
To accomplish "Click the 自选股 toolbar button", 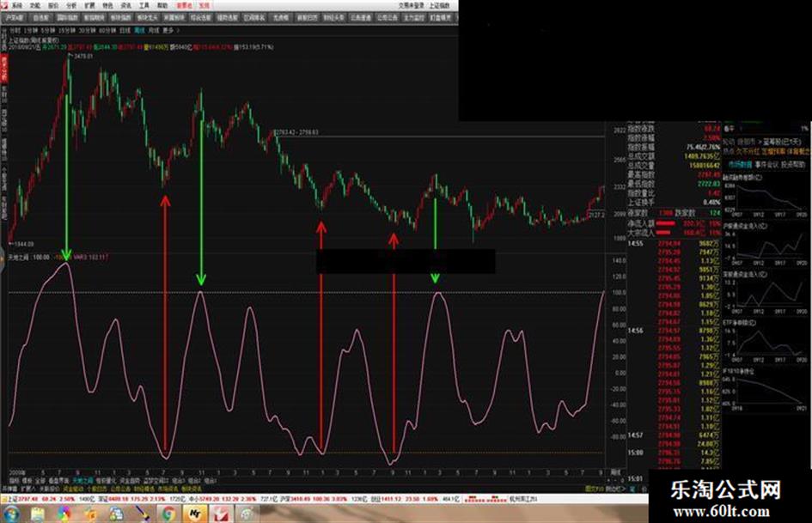I will tap(40, 18).
